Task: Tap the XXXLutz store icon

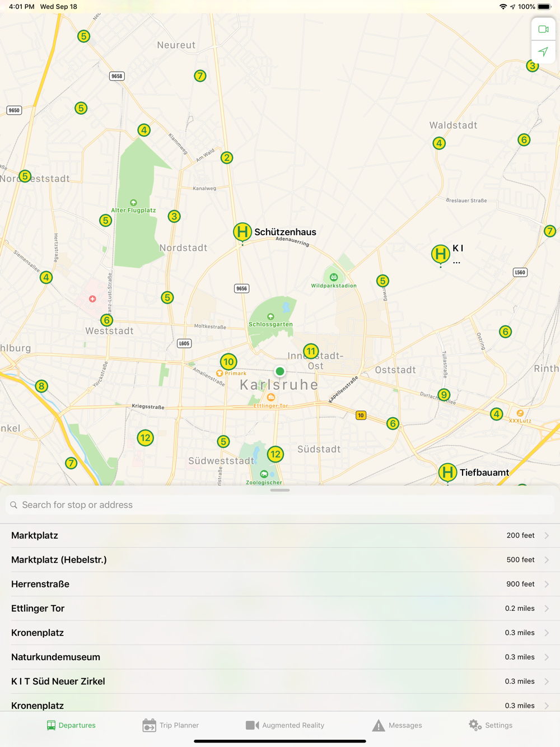Action: pos(520,413)
